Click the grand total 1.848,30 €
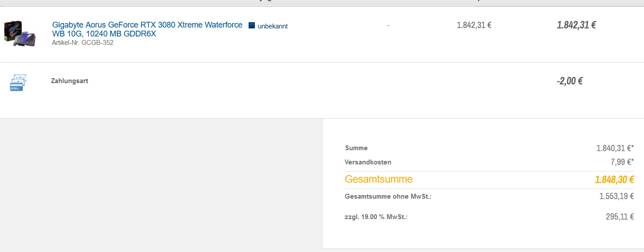This screenshot has width=644, height=252. 614,180
